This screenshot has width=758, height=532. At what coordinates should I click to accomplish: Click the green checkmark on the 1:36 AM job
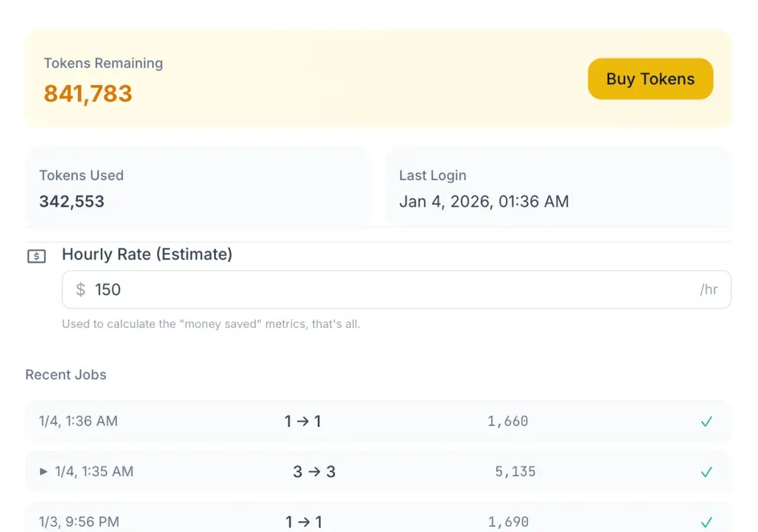click(706, 421)
